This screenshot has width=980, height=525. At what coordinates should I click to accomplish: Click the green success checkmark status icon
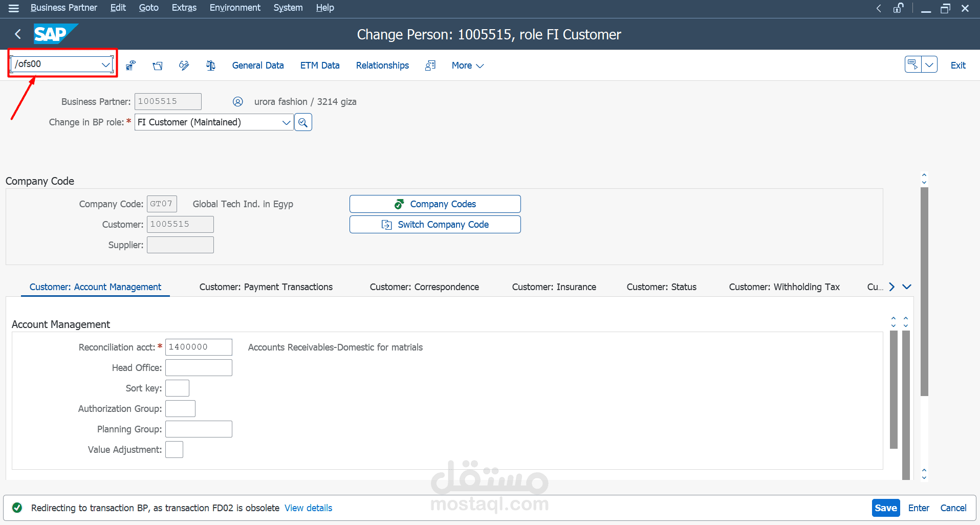(17, 508)
